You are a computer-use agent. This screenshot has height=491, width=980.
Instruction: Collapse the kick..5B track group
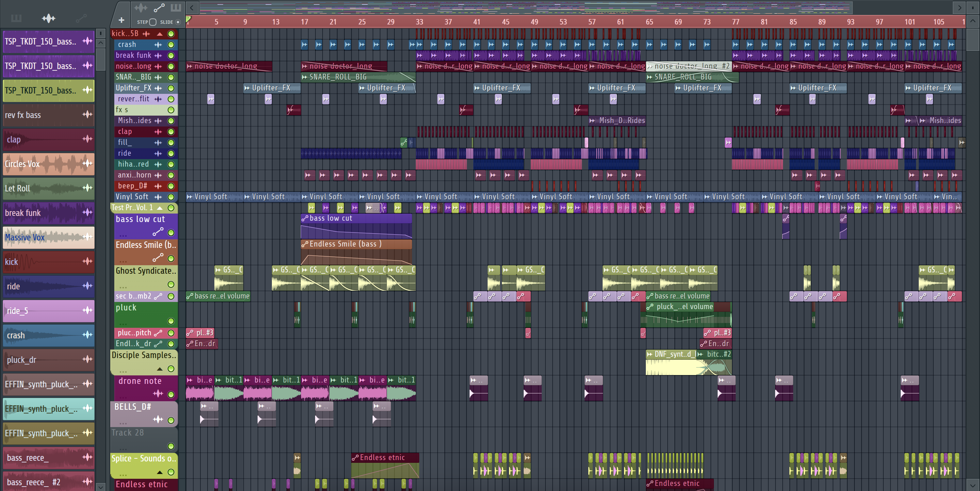[x=160, y=34]
